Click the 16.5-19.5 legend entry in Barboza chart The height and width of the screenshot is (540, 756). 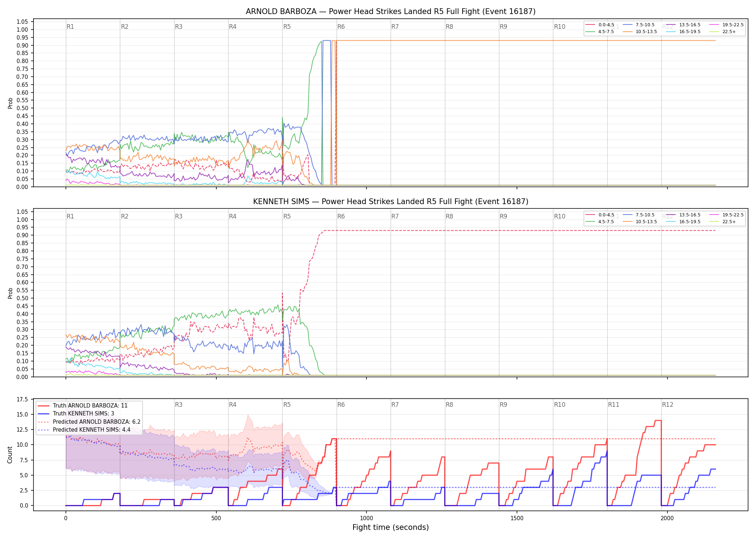tap(683, 32)
